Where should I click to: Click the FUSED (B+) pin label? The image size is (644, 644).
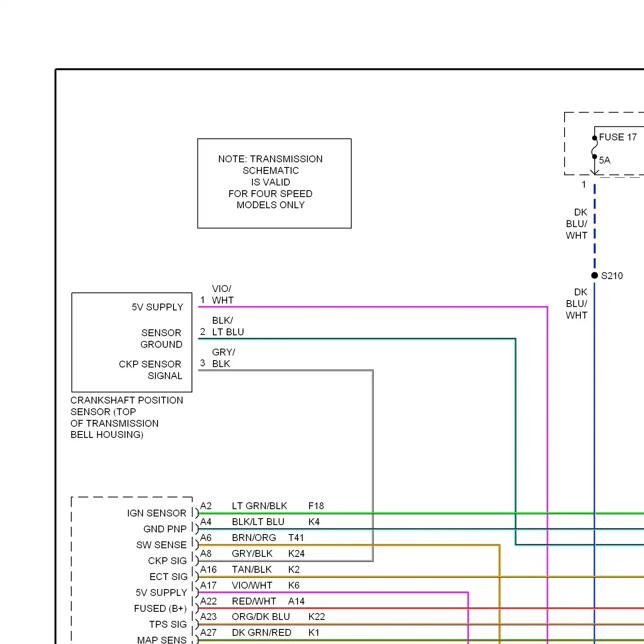pyautogui.click(x=161, y=608)
